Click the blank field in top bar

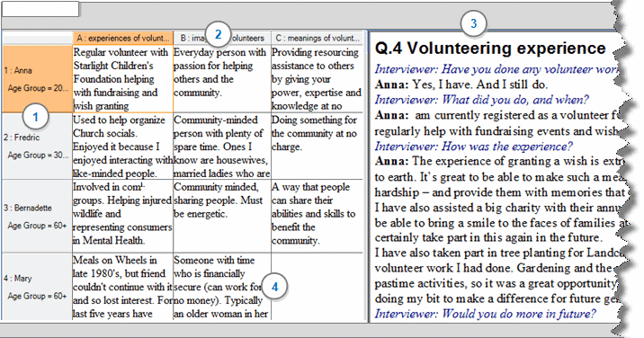(x=40, y=9)
